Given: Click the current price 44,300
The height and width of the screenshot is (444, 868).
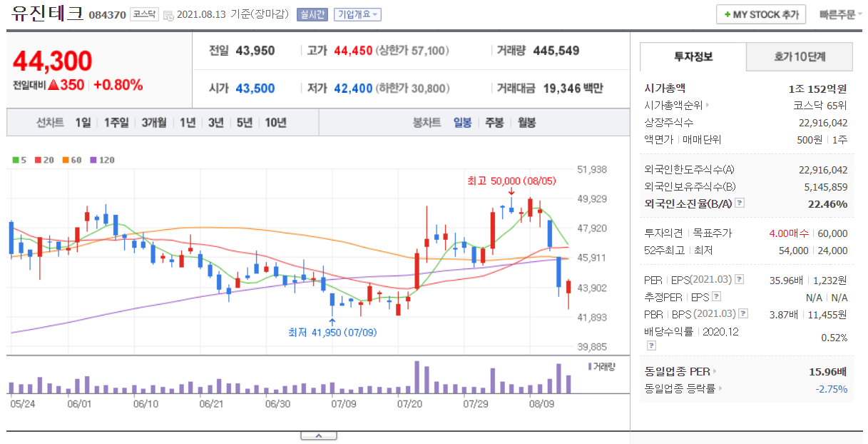Looking at the screenshot, I should pyautogui.click(x=52, y=61).
